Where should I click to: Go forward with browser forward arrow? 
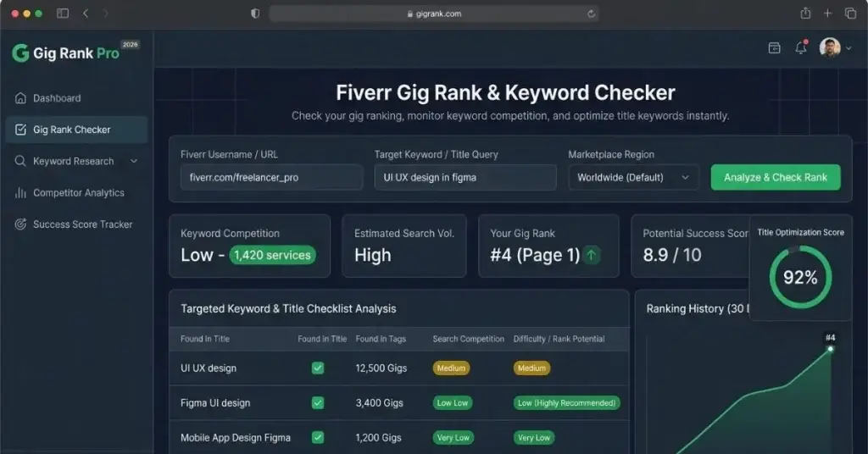(106, 14)
